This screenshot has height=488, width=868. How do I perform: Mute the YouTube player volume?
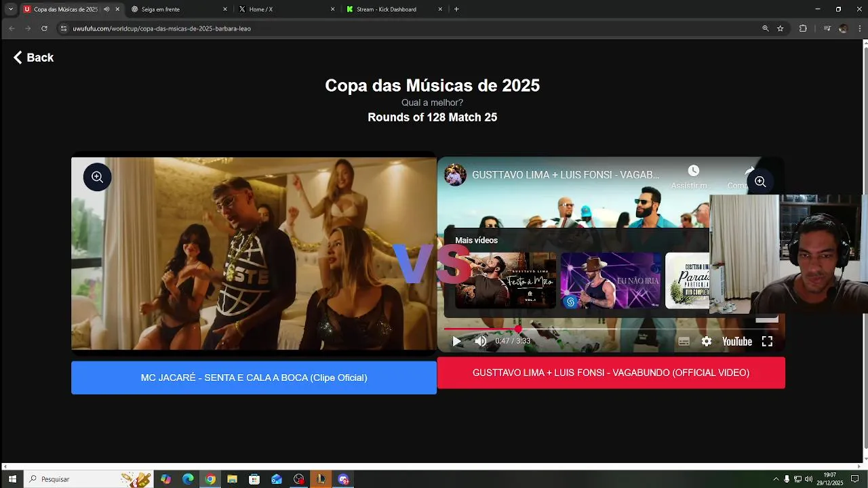click(x=481, y=342)
